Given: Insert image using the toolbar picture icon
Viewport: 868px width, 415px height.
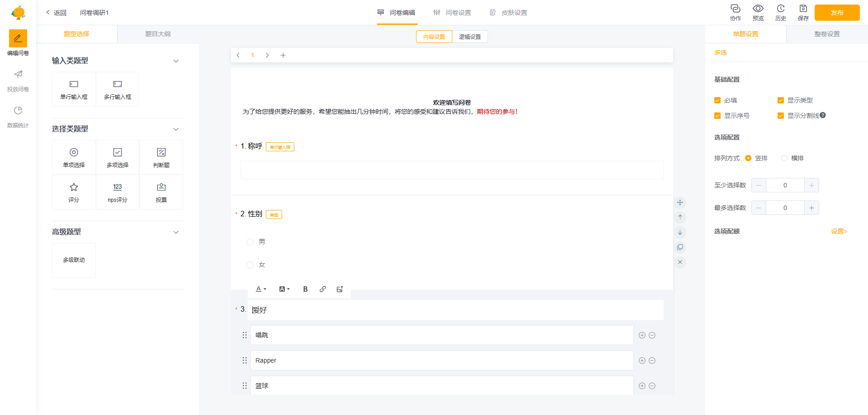Looking at the screenshot, I should 340,289.
